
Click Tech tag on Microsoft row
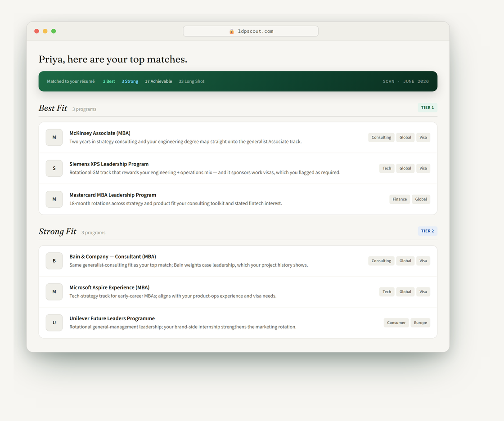tap(387, 291)
